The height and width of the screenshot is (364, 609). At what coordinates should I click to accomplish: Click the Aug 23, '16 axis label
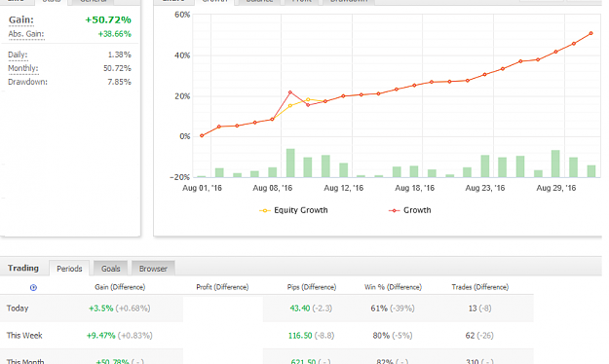(485, 188)
